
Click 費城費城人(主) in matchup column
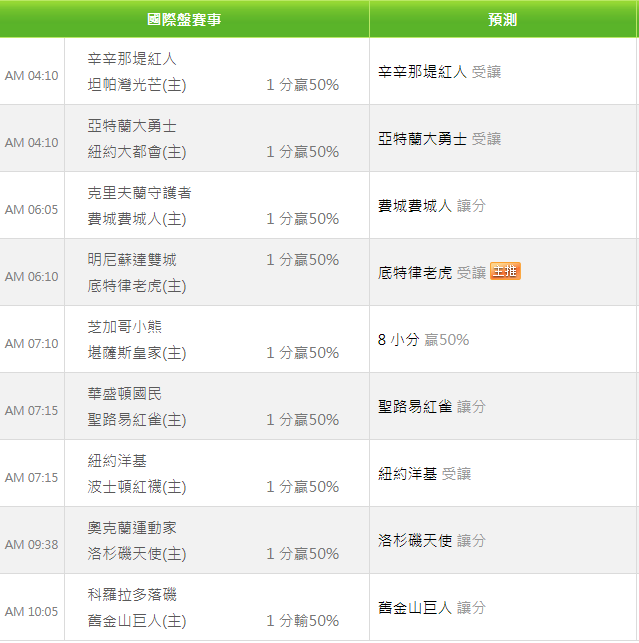pos(137,219)
